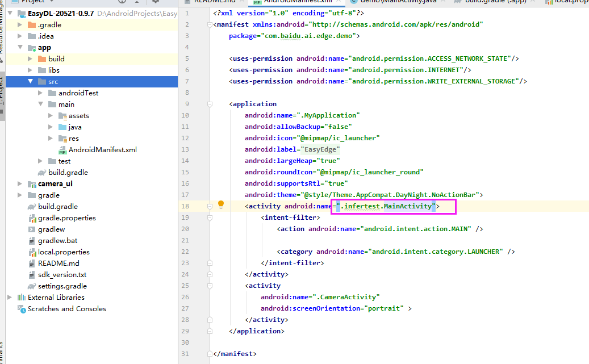The width and height of the screenshot is (589, 364).
Task: Click the android.permission.INTERNET string
Action: [x=406, y=70]
